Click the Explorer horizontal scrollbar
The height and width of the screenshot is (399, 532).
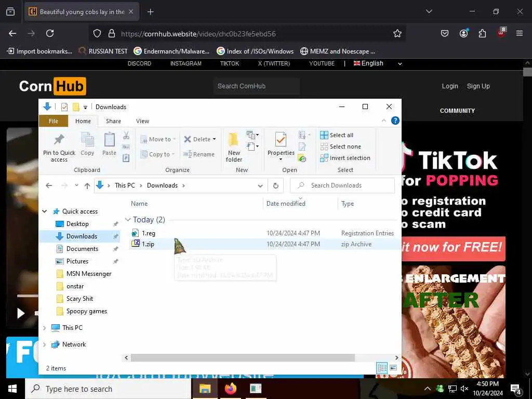click(243, 357)
